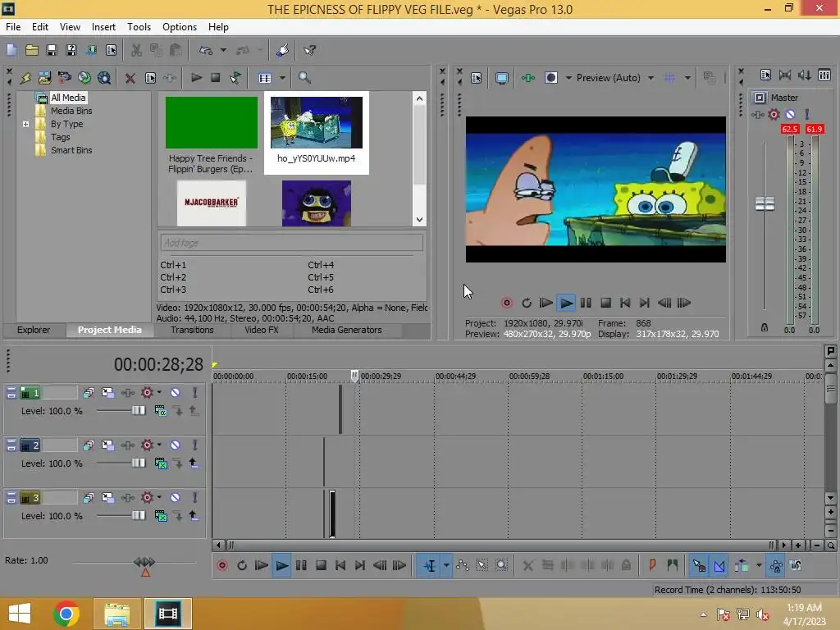Image resolution: width=840 pixels, height=630 pixels.
Task: Mute video track 1
Action: 176,393
